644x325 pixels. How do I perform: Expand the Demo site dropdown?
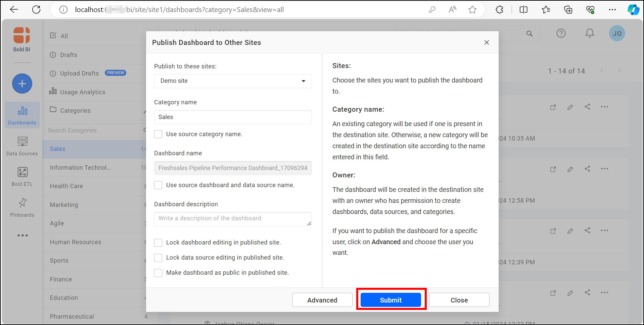pyautogui.click(x=233, y=81)
